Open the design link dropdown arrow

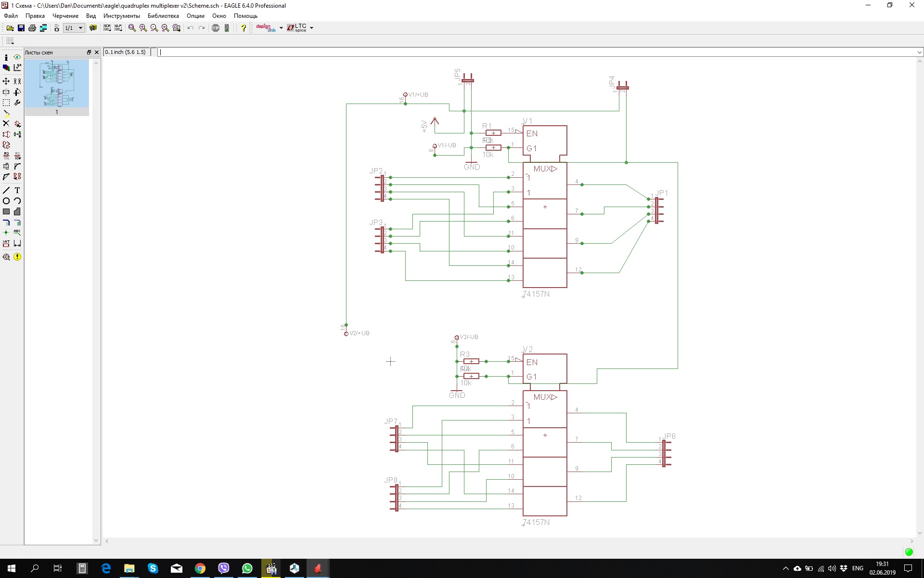(281, 28)
